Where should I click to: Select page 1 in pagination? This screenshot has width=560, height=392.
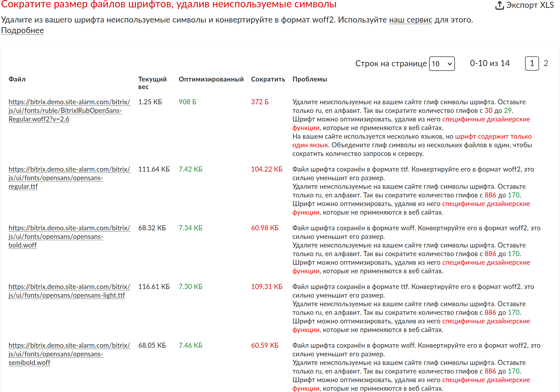click(x=532, y=63)
